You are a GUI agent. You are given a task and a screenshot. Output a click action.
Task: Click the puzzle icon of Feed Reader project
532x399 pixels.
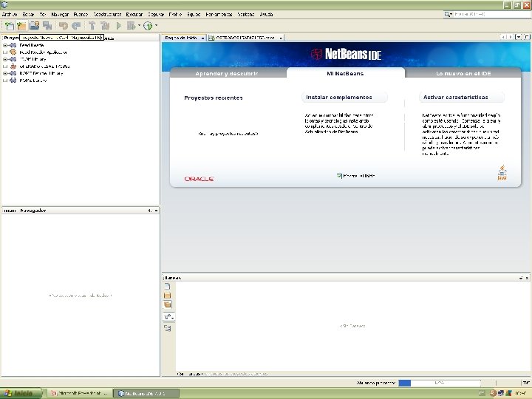[x=13, y=45]
